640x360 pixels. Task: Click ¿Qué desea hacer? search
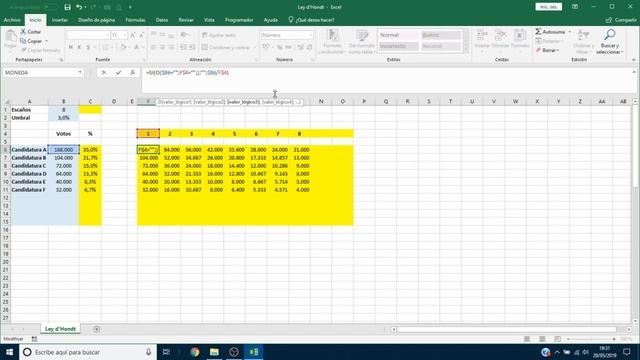pyautogui.click(x=311, y=20)
